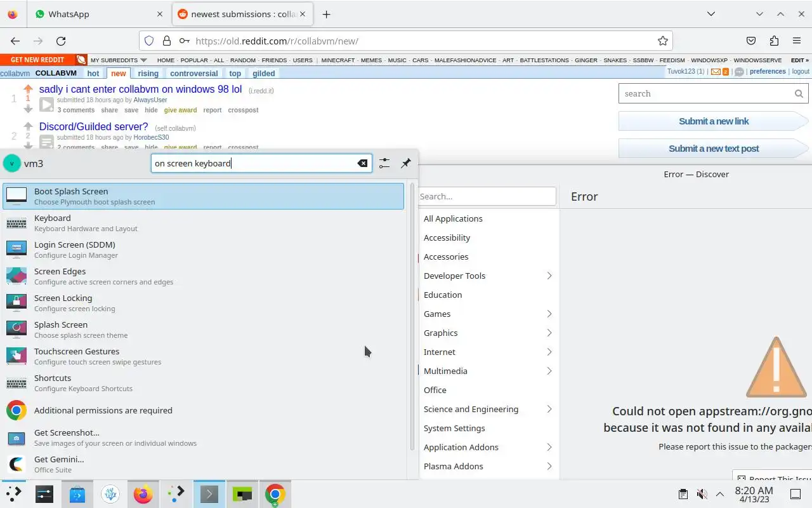Open Reddit mail envelope icon

tap(716, 72)
